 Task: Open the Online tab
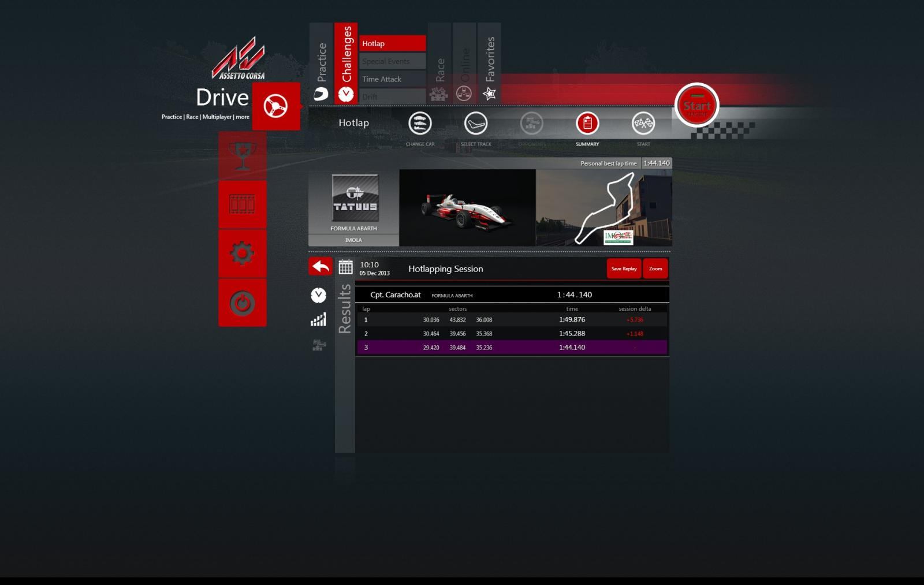pyautogui.click(x=464, y=64)
